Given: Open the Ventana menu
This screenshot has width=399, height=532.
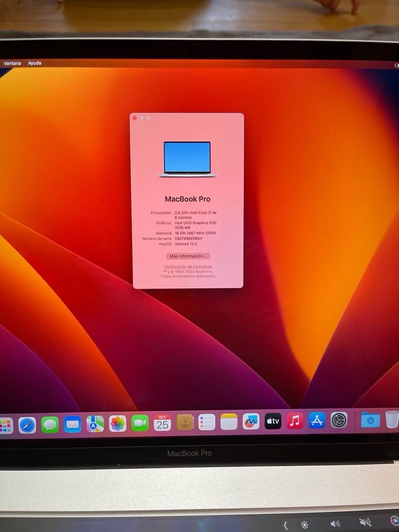Looking at the screenshot, I should 12,64.
